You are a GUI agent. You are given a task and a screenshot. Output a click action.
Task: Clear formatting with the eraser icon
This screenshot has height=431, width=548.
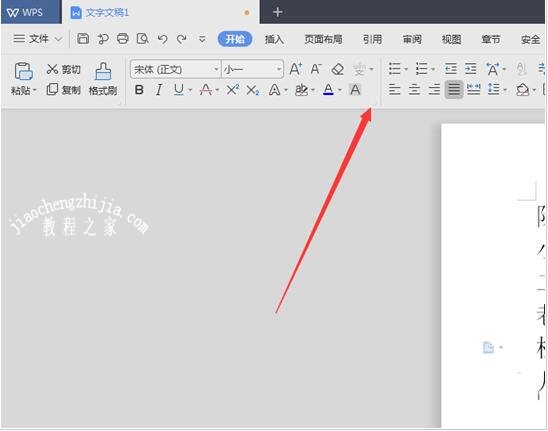337,69
